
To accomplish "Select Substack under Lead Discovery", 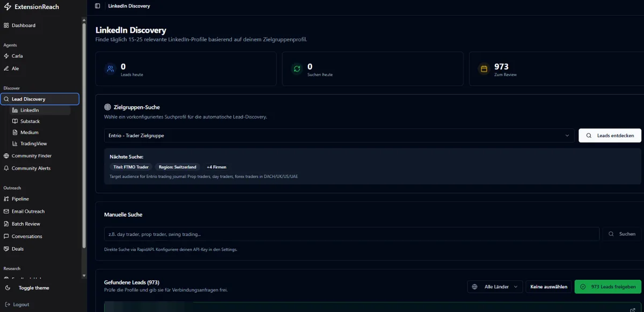I will point(30,121).
